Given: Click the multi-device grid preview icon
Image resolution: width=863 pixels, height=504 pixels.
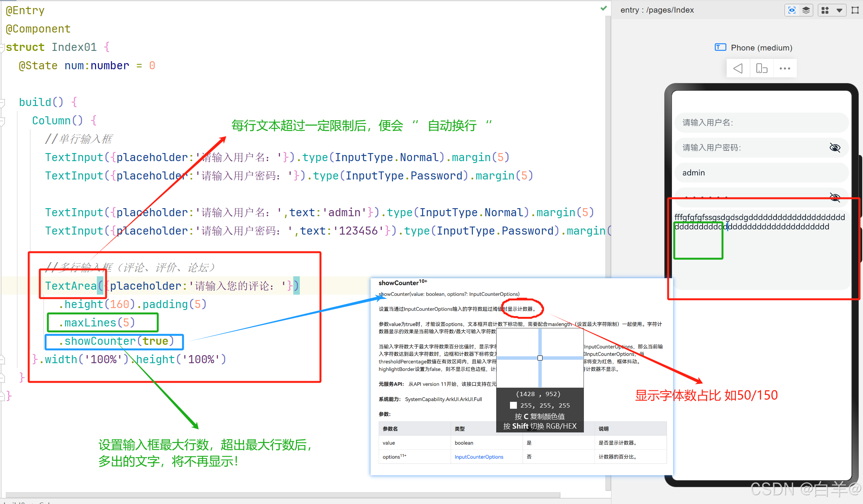Looking at the screenshot, I should pyautogui.click(x=825, y=10).
